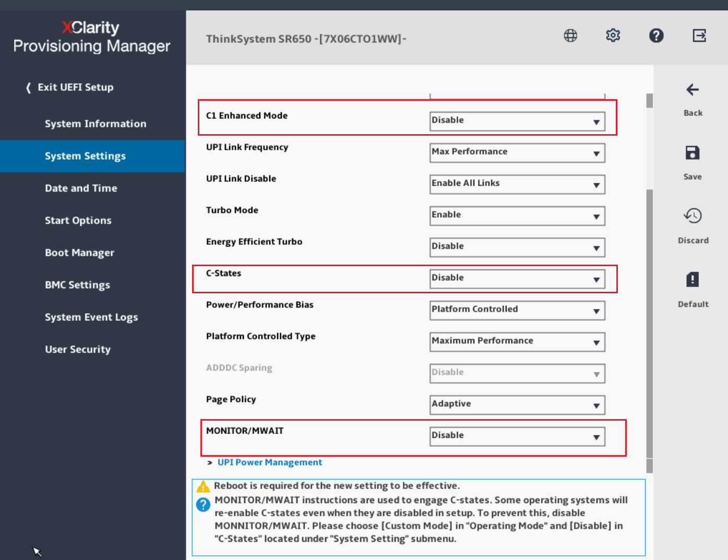The width and height of the screenshot is (728, 560).
Task: Discard changes with the history icon
Action: (693, 216)
